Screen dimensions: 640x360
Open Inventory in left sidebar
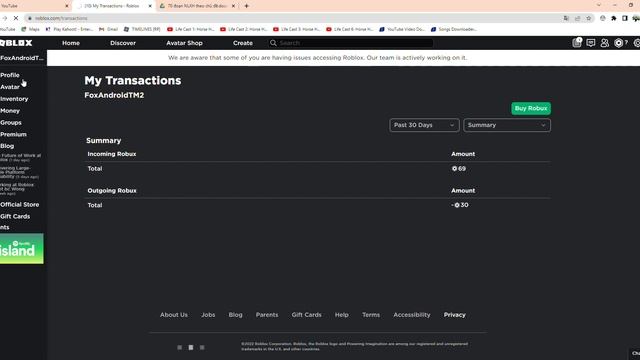[x=14, y=99]
